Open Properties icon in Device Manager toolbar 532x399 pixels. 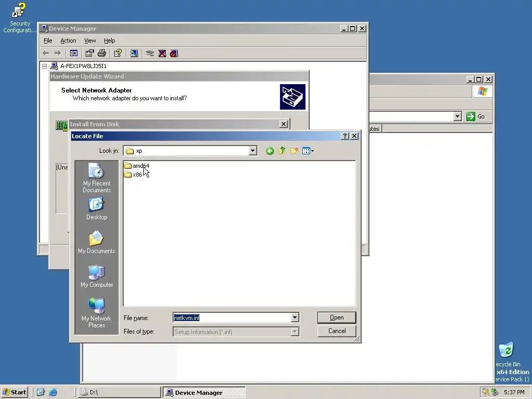89,54
